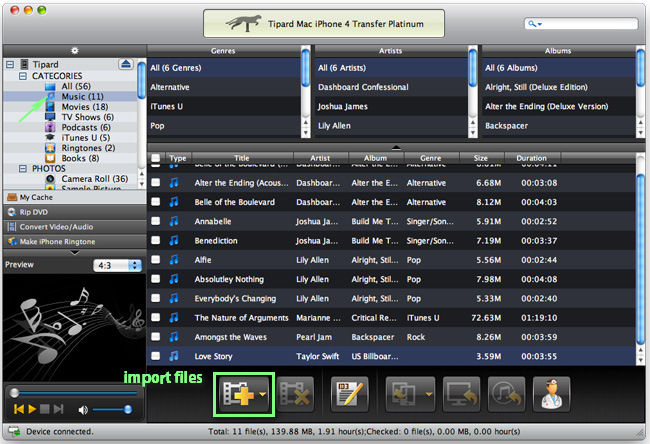Open the ID3 tag edit icon

point(349,394)
